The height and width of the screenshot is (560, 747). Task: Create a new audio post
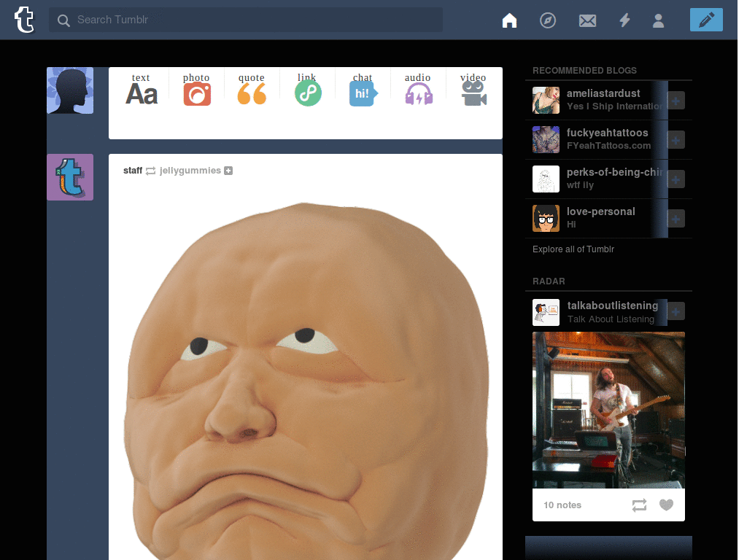click(418, 89)
